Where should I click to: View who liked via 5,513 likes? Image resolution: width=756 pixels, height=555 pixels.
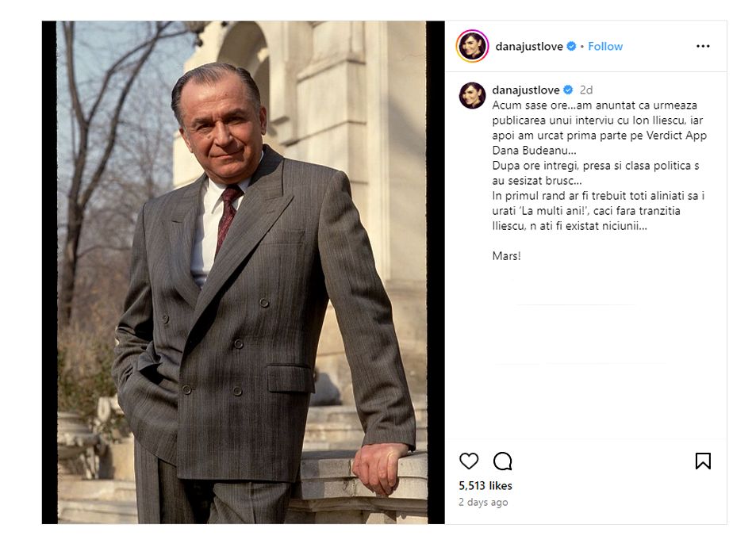485,486
